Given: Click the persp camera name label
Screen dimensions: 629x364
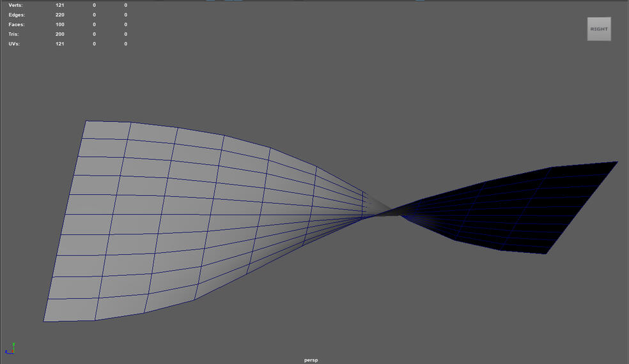Looking at the screenshot, I should pos(311,360).
